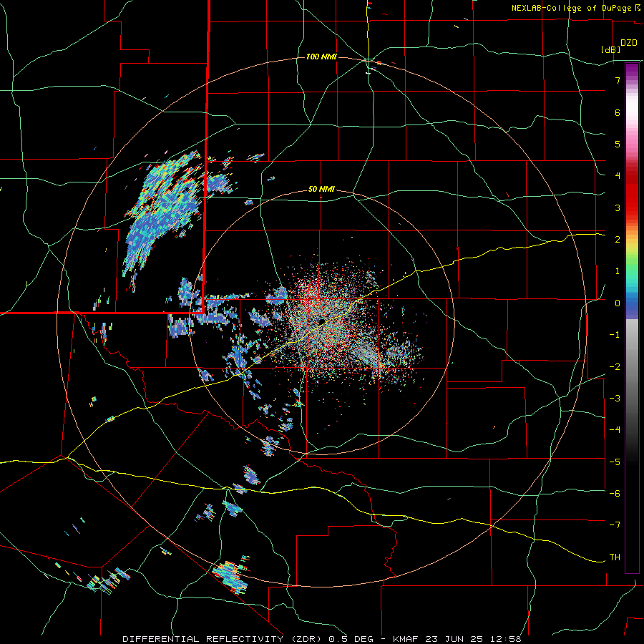Select the 100 NMI range ring label
This screenshot has height=644, width=644.
click(321, 57)
